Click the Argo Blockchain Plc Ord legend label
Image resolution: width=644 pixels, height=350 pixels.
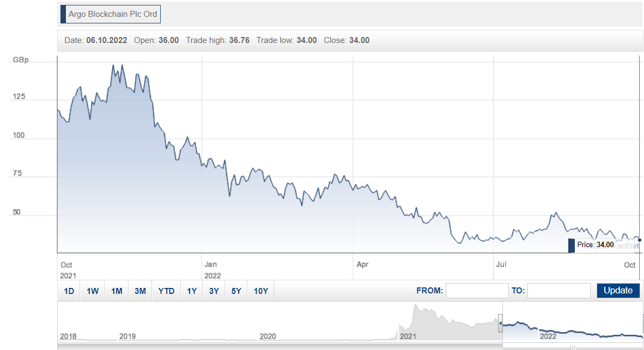pos(111,14)
